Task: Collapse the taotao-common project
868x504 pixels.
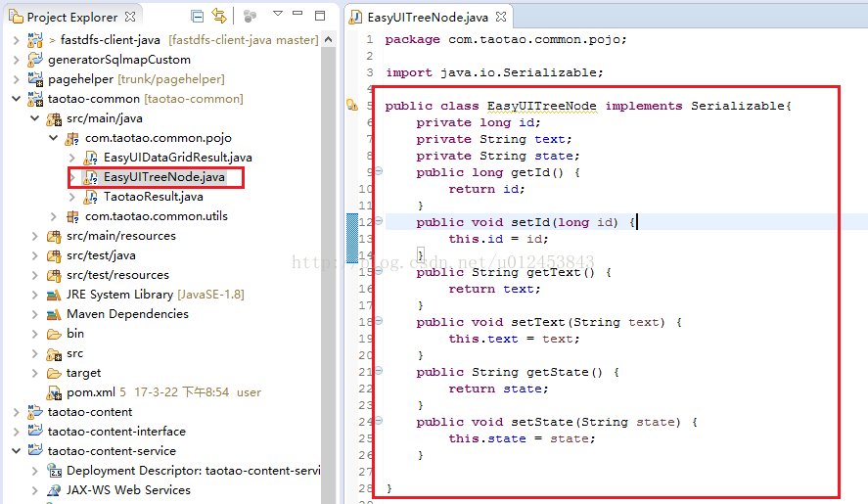Action: tap(16, 99)
